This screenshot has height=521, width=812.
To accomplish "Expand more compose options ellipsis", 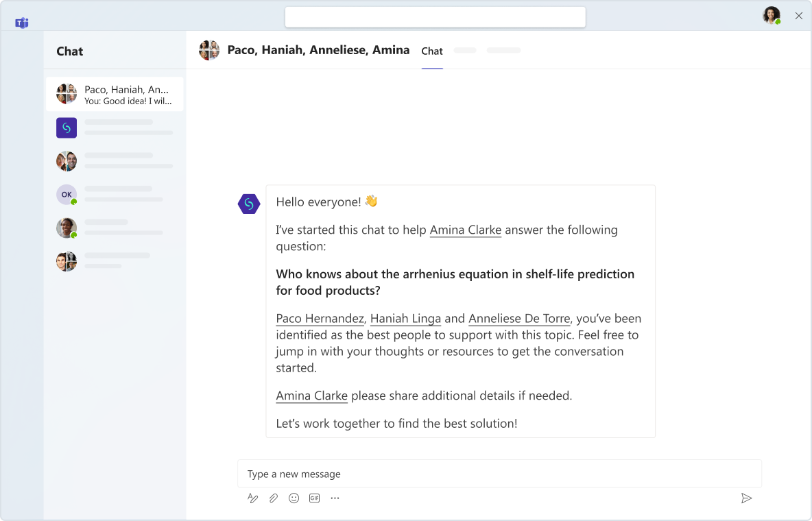I will pyautogui.click(x=335, y=498).
